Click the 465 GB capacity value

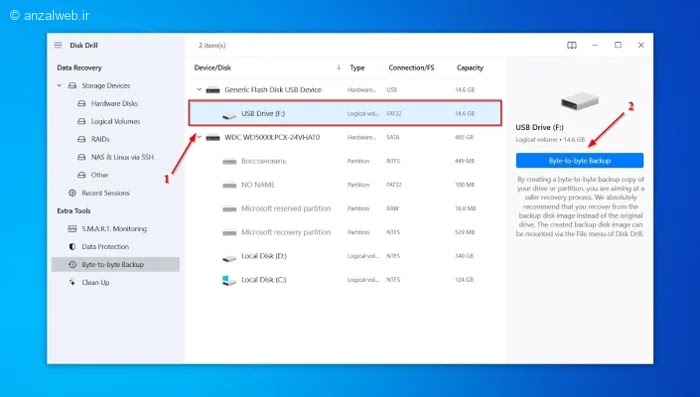[464, 137]
